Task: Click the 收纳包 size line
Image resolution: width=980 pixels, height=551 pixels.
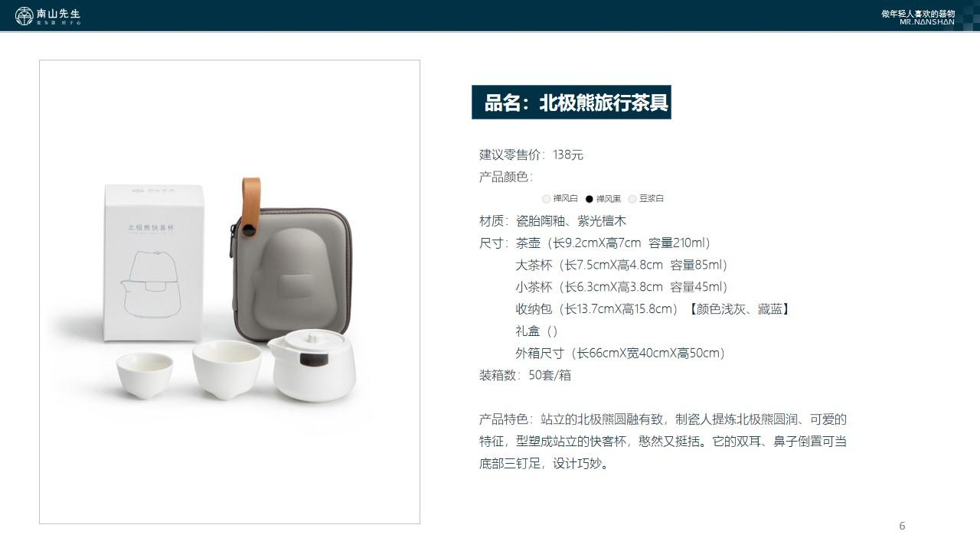Action: click(x=652, y=309)
